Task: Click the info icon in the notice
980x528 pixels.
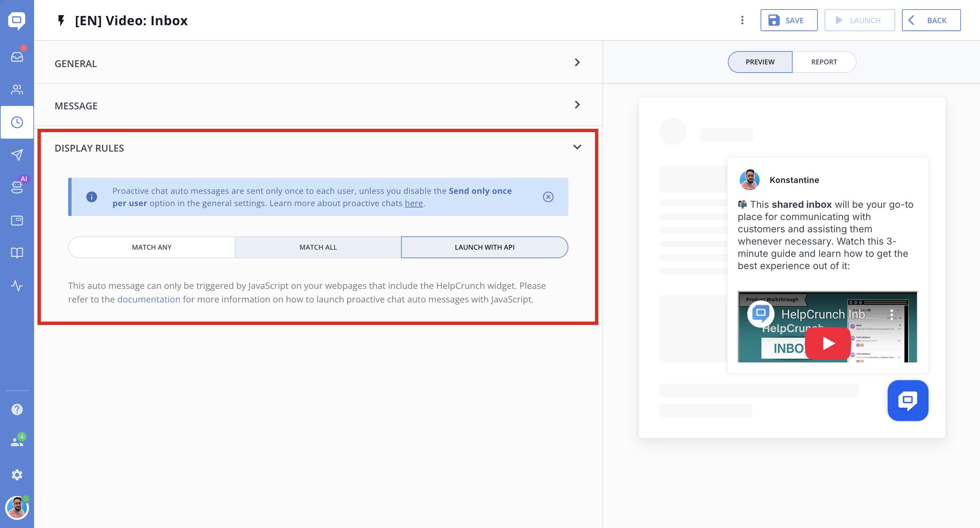Action: click(x=92, y=197)
